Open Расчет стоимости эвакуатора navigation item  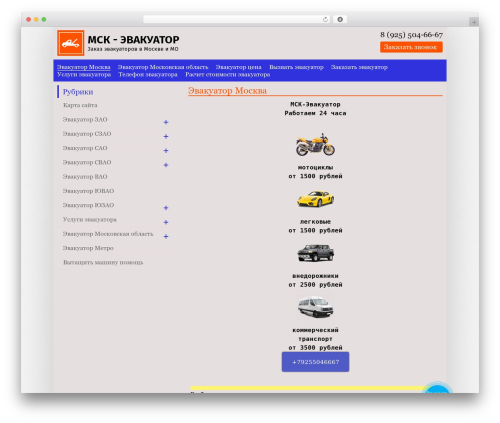(228, 75)
